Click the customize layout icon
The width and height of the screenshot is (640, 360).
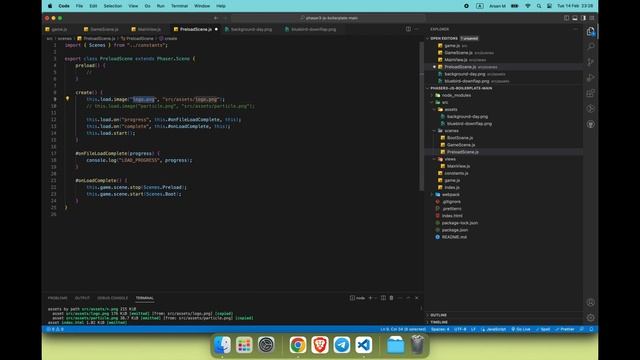591,18
